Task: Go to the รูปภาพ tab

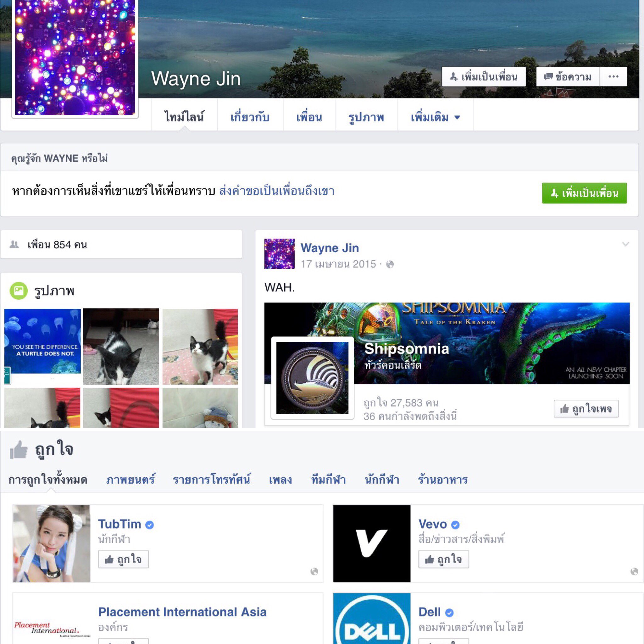Action: coord(366,117)
